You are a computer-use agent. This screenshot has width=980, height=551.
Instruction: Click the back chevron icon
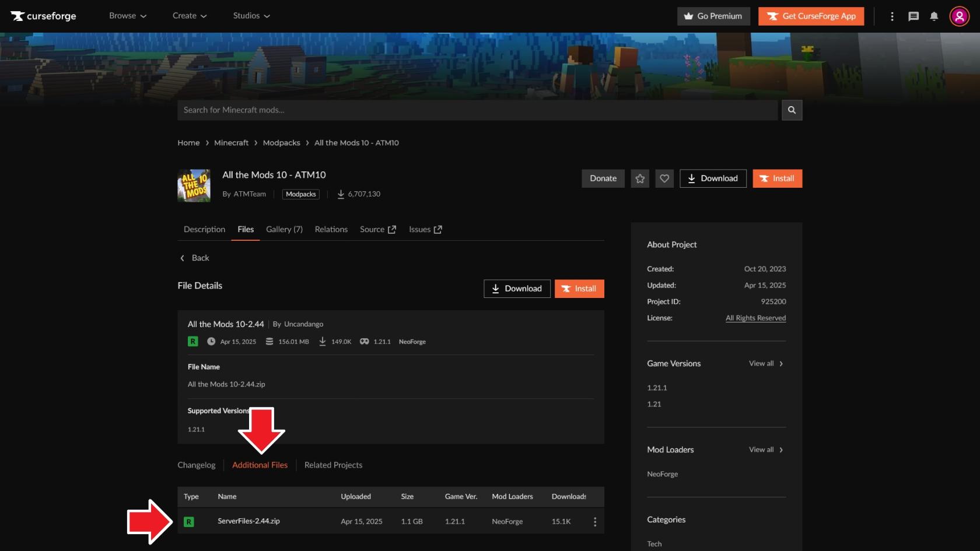[182, 258]
